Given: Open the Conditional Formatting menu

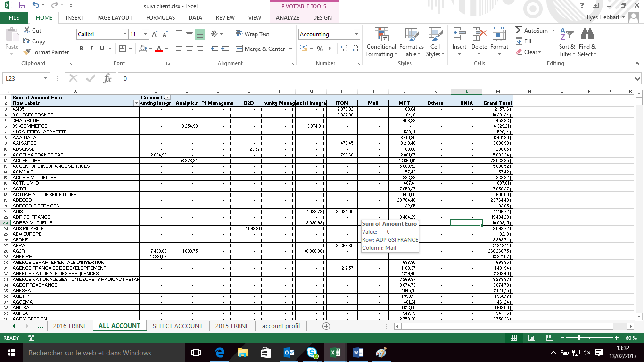Looking at the screenshot, I should [x=381, y=42].
